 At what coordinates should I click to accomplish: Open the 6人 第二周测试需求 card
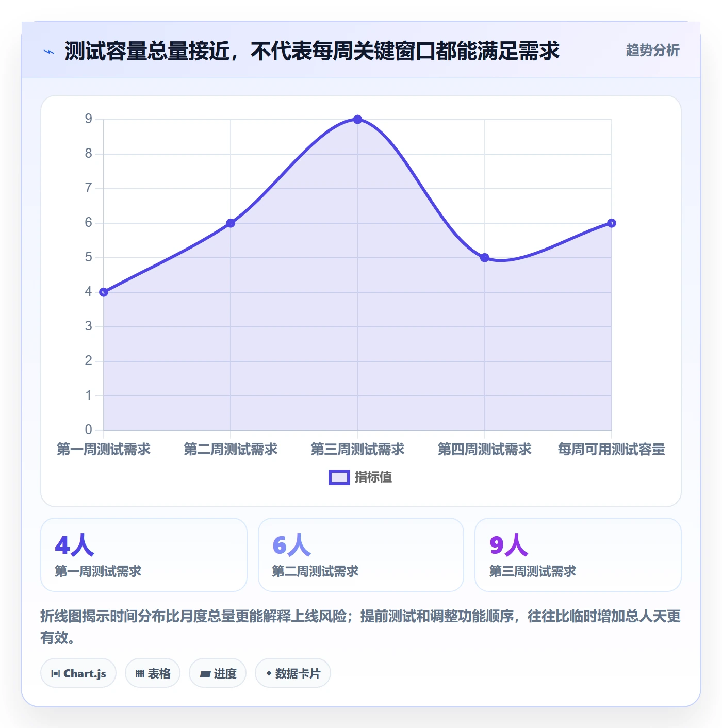pyautogui.click(x=361, y=555)
